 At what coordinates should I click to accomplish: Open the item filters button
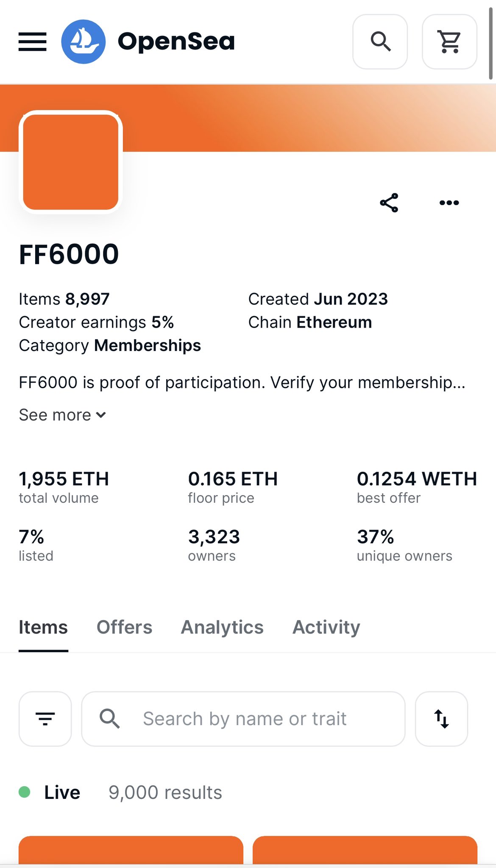[x=45, y=719]
